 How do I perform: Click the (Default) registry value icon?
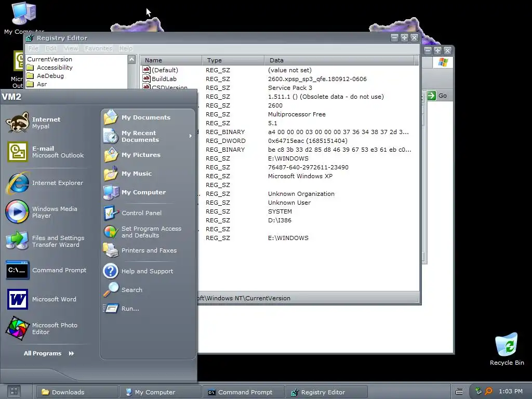146,70
